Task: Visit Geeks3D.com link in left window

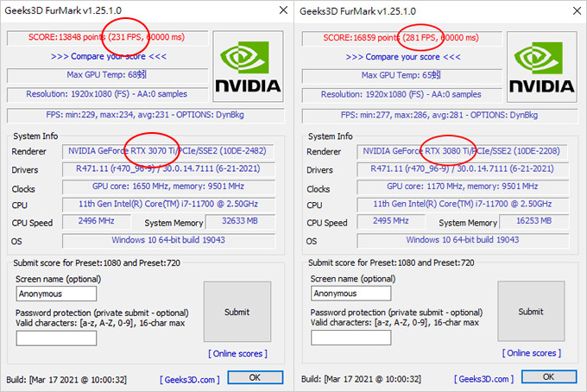Action: pyautogui.click(x=190, y=380)
